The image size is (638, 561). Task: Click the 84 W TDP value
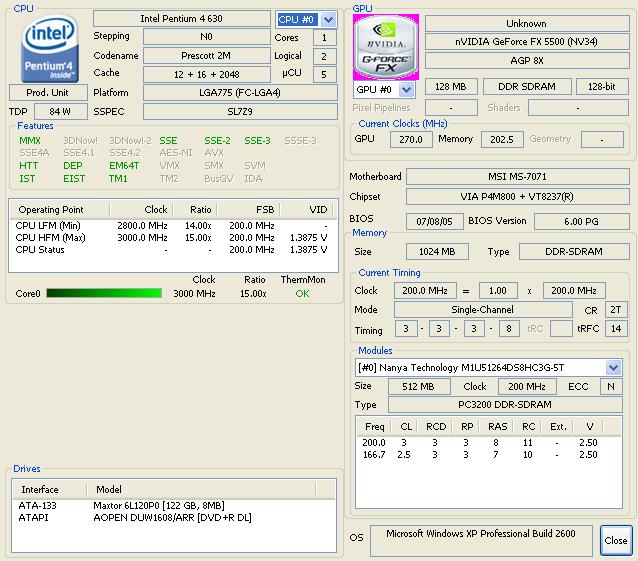(x=61, y=111)
